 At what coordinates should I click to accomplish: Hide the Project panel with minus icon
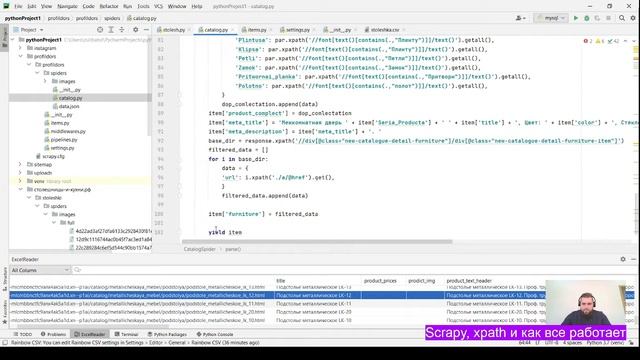pos(146,30)
